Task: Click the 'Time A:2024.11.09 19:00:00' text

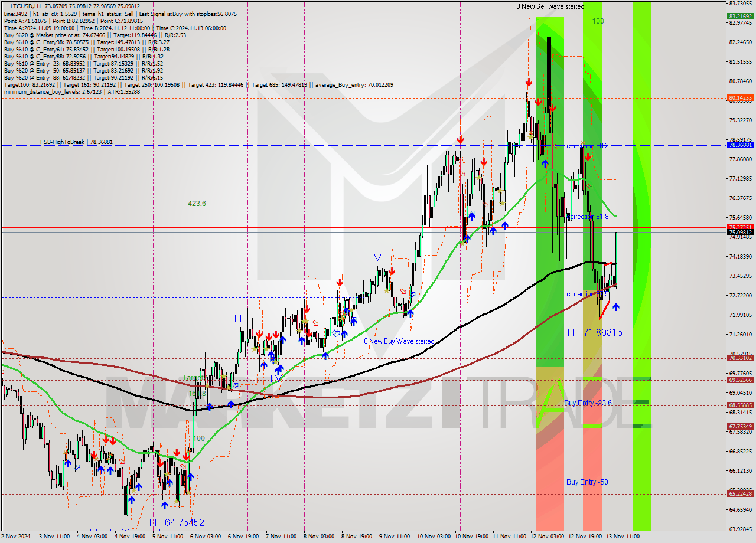Action: click(x=39, y=28)
